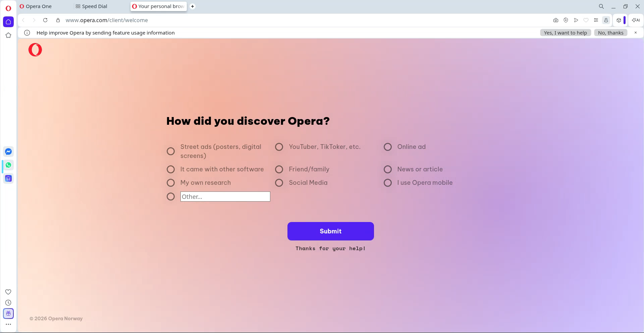Select 'It came with other software' option

(x=171, y=169)
